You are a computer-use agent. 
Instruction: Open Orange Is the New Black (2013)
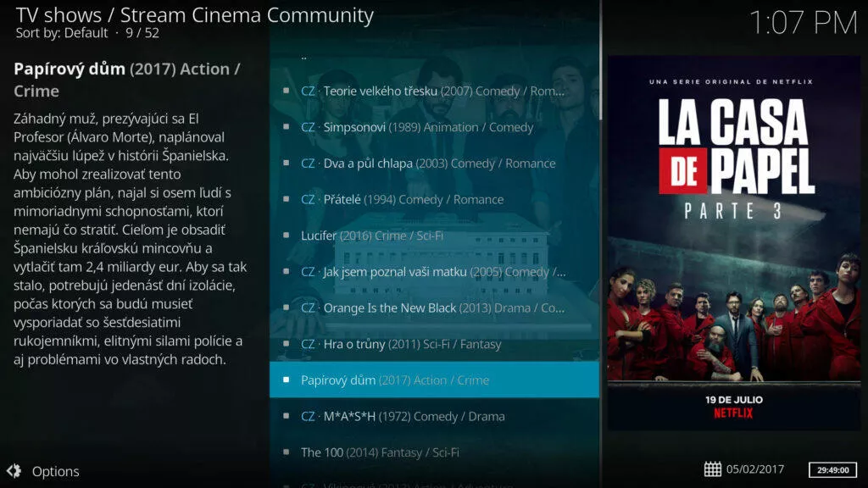[434, 308]
